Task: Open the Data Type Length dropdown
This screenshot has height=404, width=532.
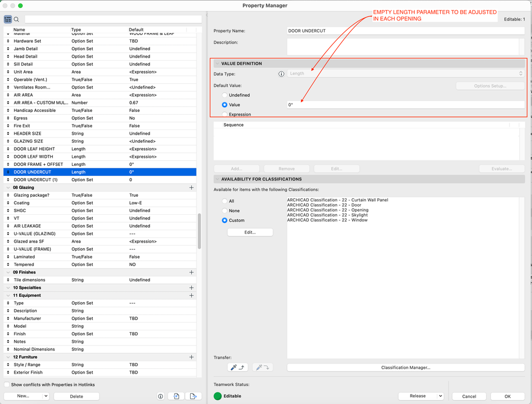Action: click(x=406, y=74)
